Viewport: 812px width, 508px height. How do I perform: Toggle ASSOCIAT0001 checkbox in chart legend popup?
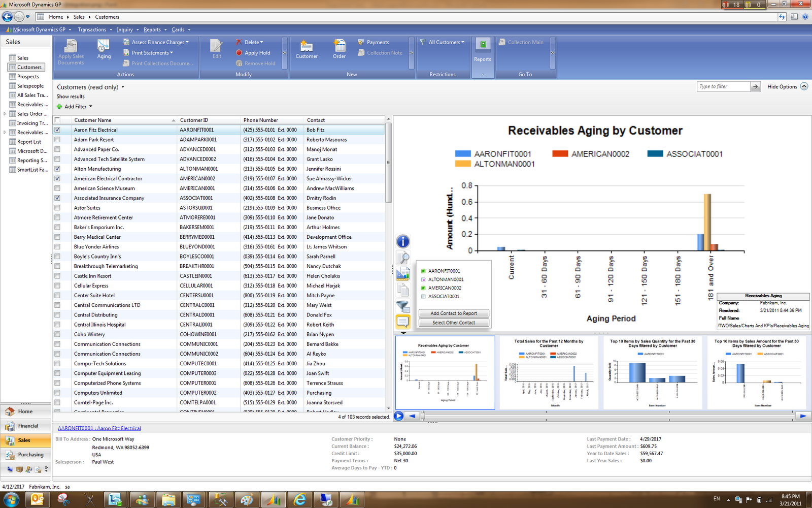click(423, 296)
